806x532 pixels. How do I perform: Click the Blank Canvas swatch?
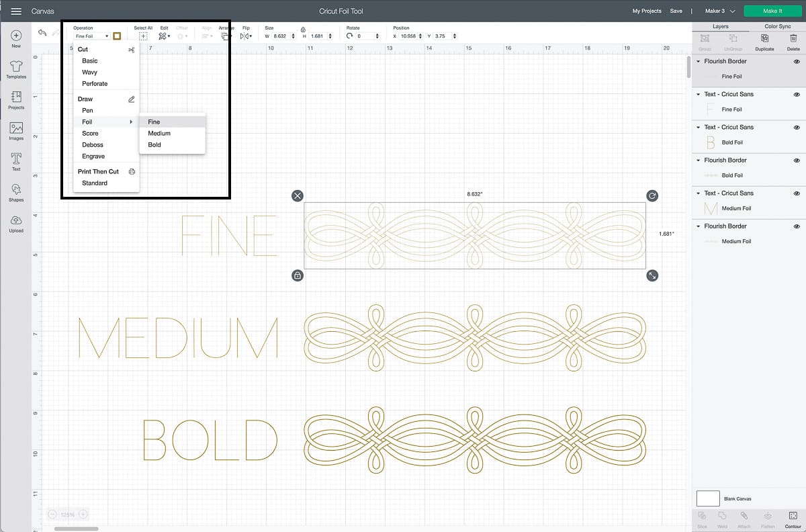point(708,498)
